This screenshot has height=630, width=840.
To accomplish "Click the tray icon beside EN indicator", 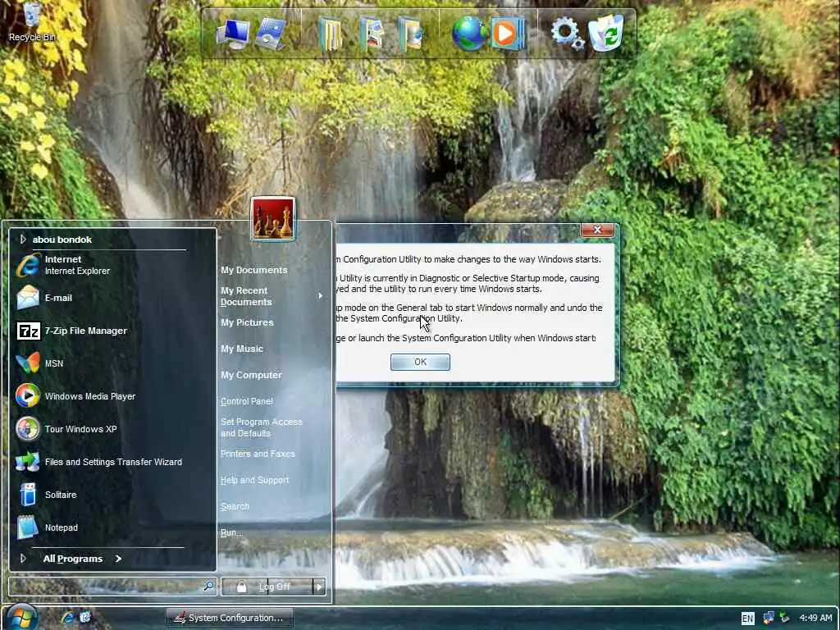I will [x=768, y=618].
